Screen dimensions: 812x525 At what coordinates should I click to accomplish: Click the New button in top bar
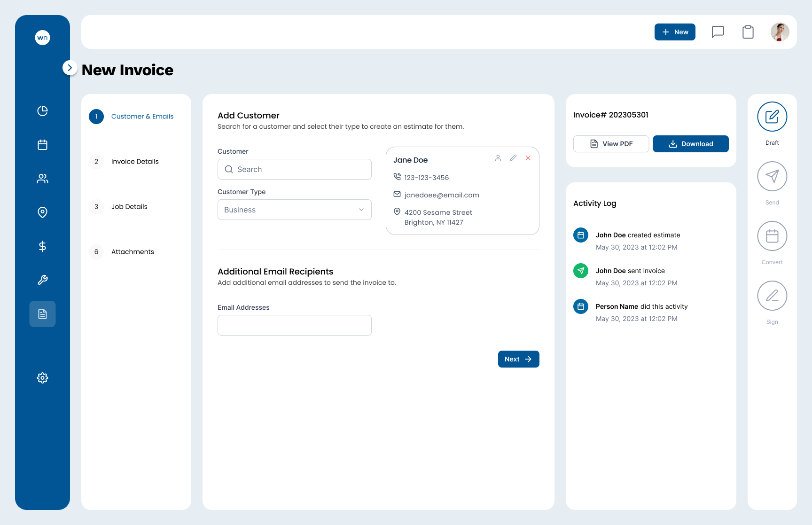675,32
